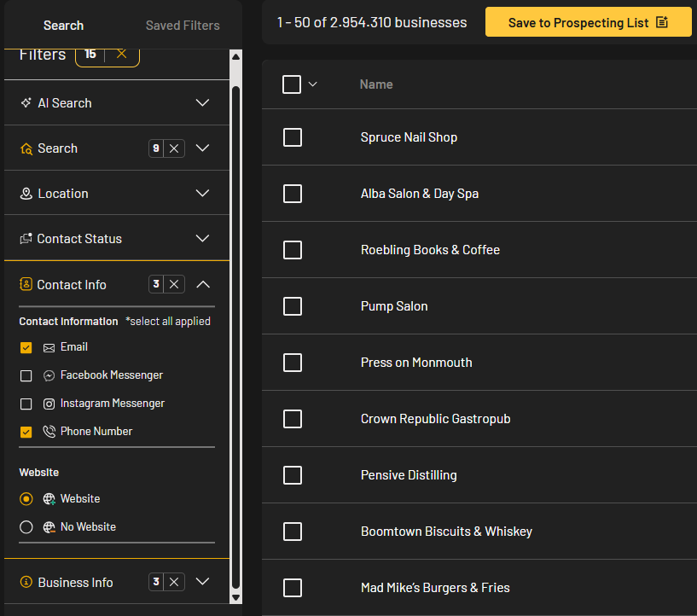
Task: Expand the Location filter section
Action: point(203,194)
